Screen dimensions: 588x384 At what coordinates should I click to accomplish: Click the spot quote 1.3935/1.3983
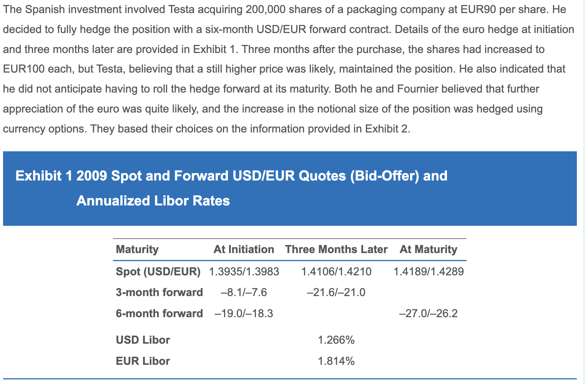(x=244, y=272)
